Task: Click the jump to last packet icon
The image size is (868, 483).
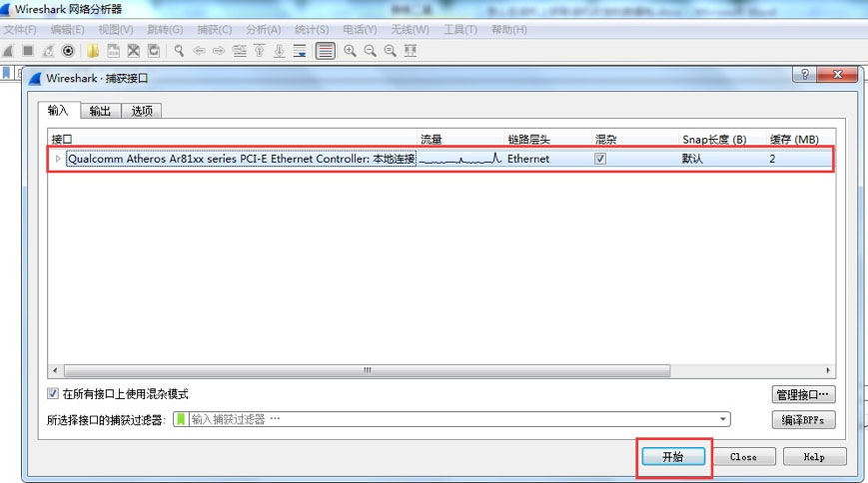Action: click(x=280, y=51)
